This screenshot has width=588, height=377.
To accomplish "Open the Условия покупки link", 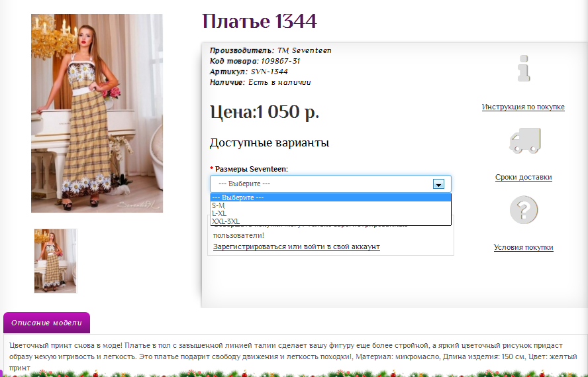I will pyautogui.click(x=523, y=247).
